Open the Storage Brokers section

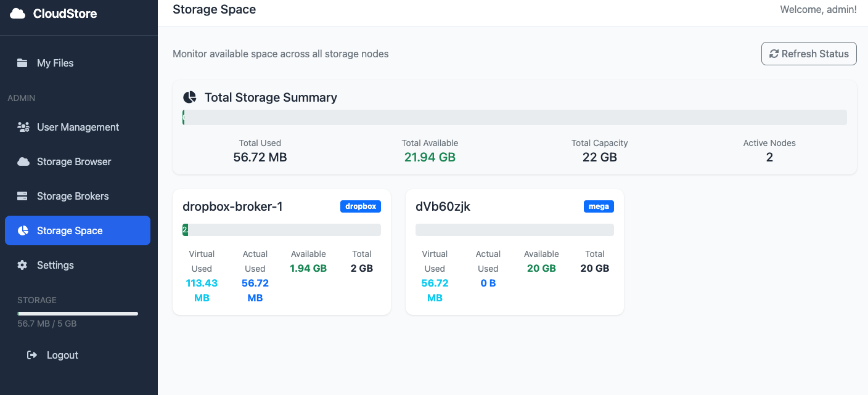(73, 196)
